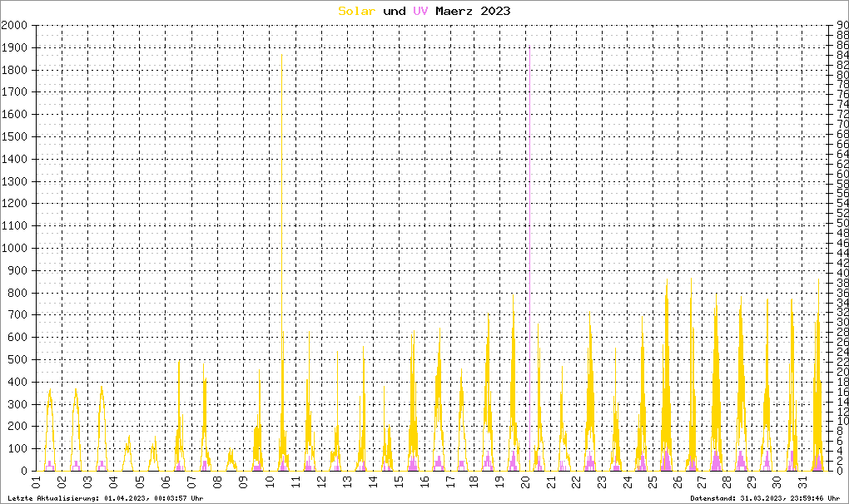Click the 1400 label on left axis
This screenshot has width=849, height=504.
pyautogui.click(x=14, y=159)
